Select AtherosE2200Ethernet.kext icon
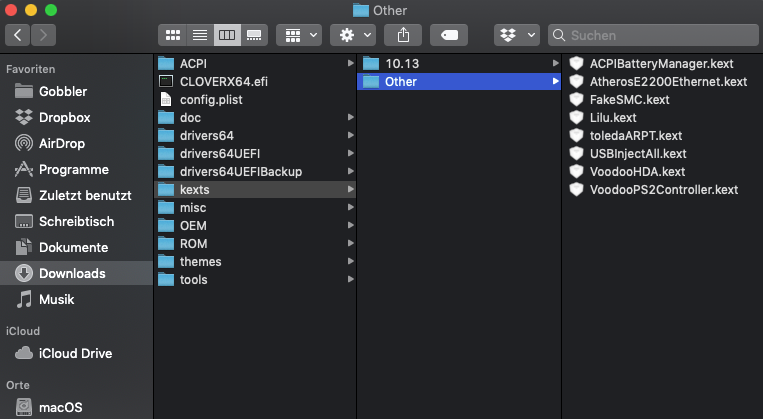763x419 pixels. pyautogui.click(x=577, y=82)
